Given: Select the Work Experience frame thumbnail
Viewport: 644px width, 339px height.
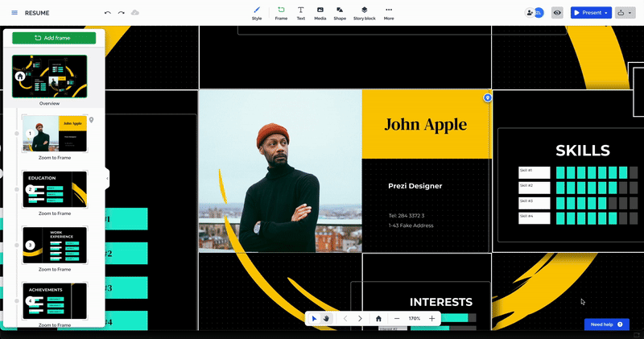Looking at the screenshot, I should pyautogui.click(x=55, y=246).
